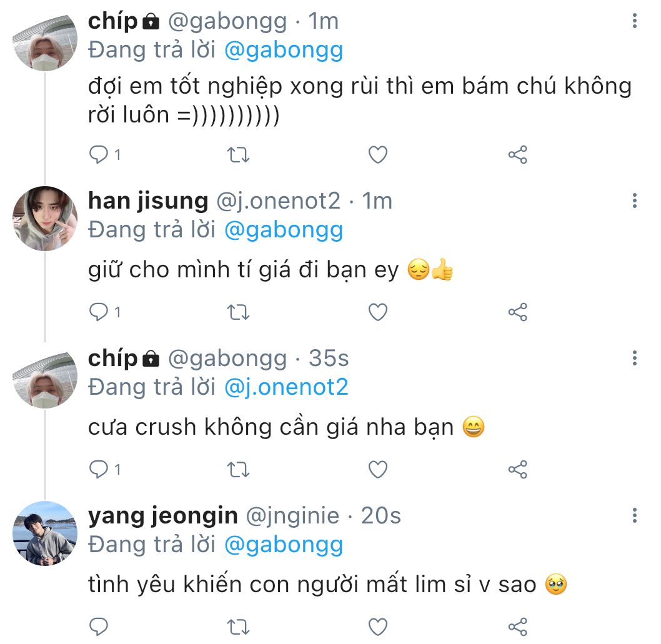The height and width of the screenshot is (644, 661).
Task: Reply to yang jeongin's tweet
Action: pyautogui.click(x=99, y=626)
